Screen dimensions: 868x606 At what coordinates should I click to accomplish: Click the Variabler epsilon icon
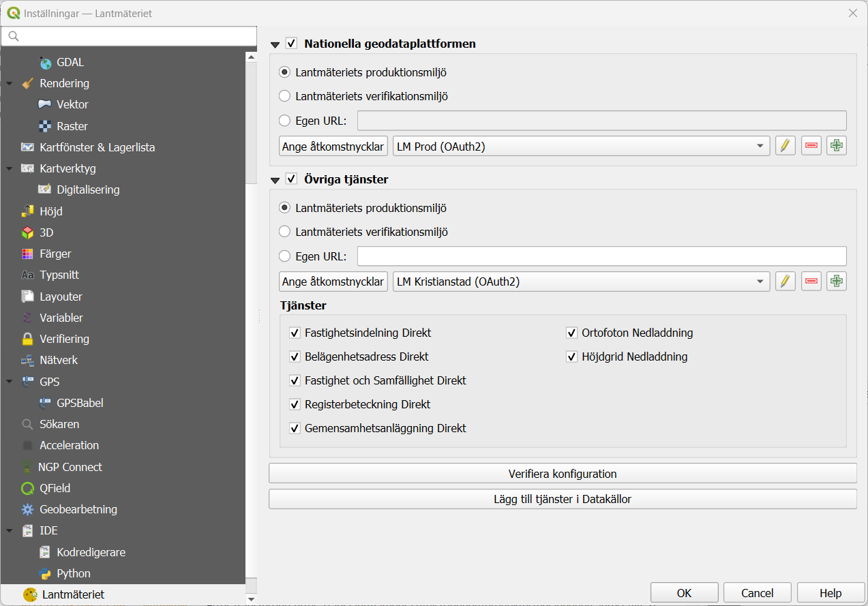pyautogui.click(x=28, y=318)
